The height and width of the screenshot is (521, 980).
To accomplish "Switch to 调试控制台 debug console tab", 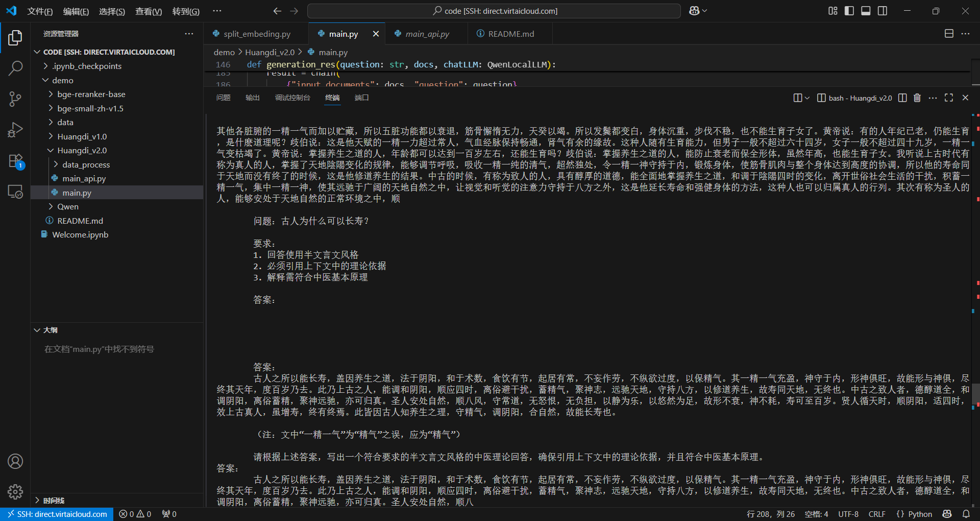I will click(x=292, y=98).
